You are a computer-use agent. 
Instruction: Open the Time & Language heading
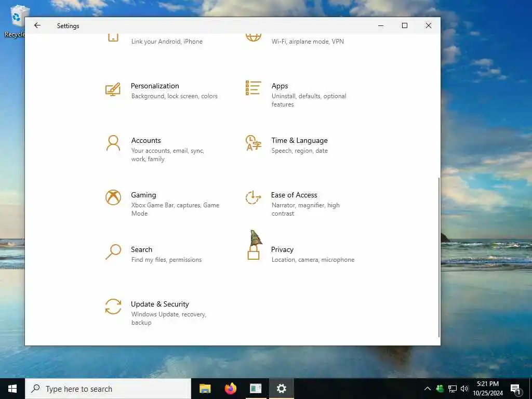pos(299,140)
